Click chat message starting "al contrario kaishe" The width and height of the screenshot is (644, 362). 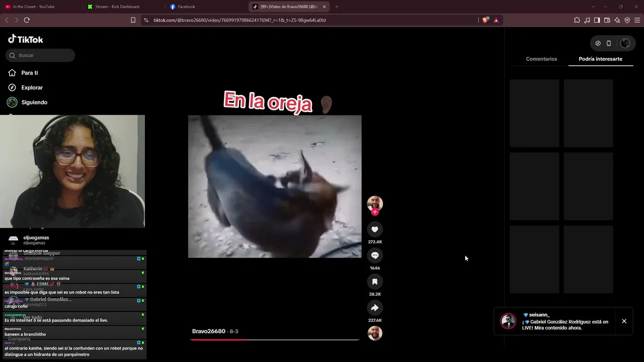73,351
